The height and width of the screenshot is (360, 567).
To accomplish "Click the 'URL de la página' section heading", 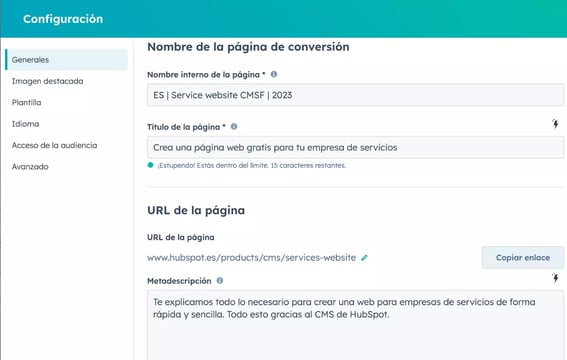I will click(196, 210).
